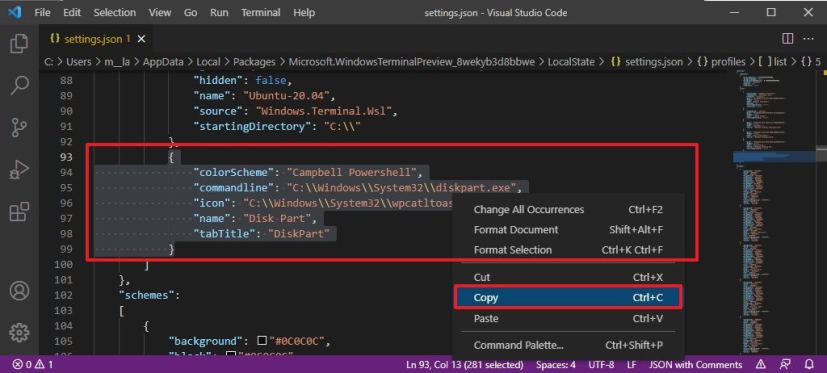Open the Go menu
Screen dimensions: 827x373
point(190,12)
